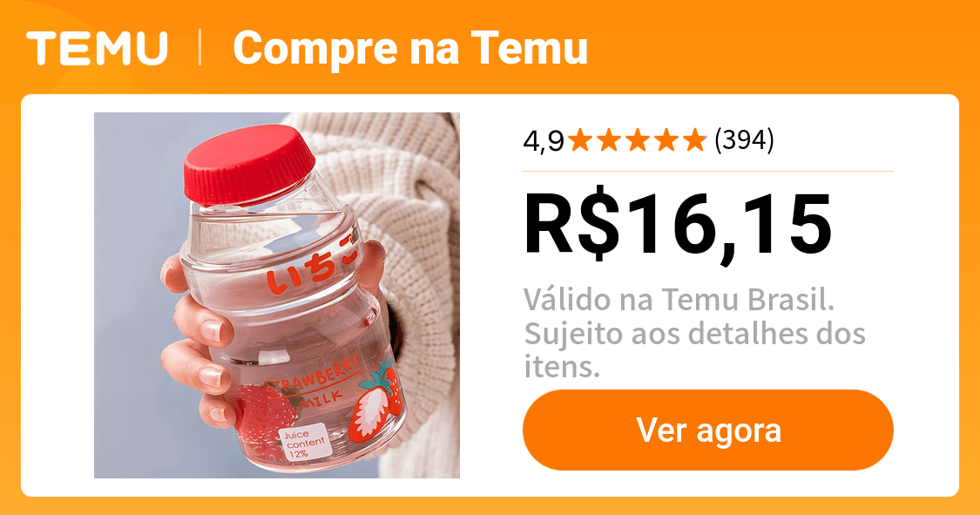Open the strawberry bottle product image
Viewport: 980px width, 515px height.
point(277,295)
